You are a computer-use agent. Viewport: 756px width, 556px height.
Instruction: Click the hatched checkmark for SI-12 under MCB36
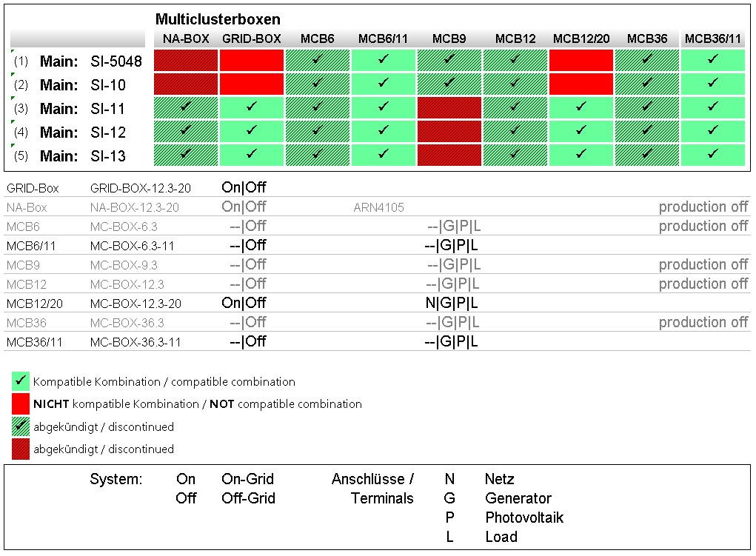pos(646,131)
